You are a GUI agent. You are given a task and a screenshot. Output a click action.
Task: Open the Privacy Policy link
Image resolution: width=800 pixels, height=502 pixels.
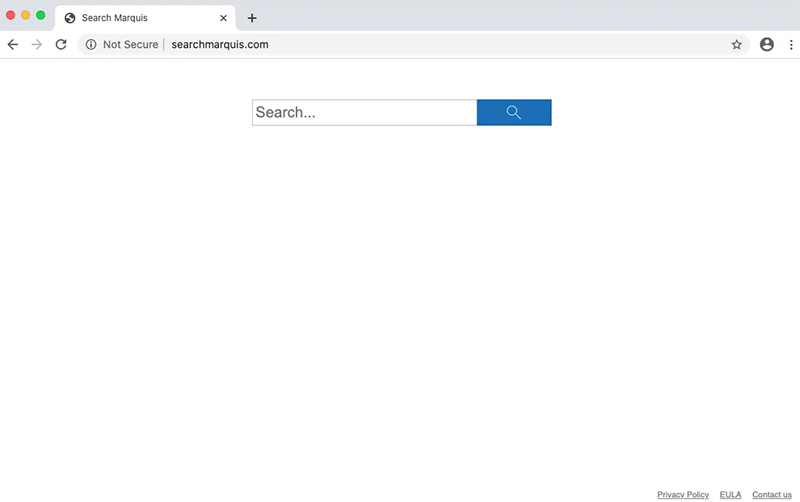click(x=683, y=495)
